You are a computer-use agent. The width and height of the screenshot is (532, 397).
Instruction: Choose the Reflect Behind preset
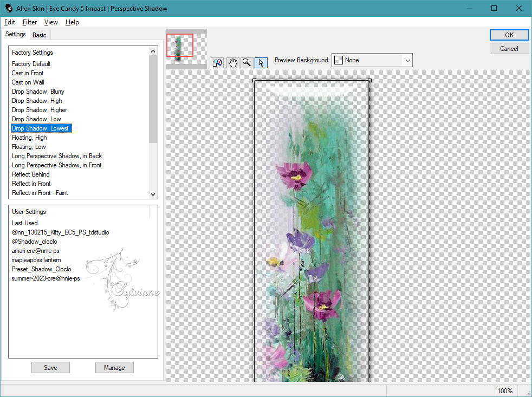(x=30, y=174)
